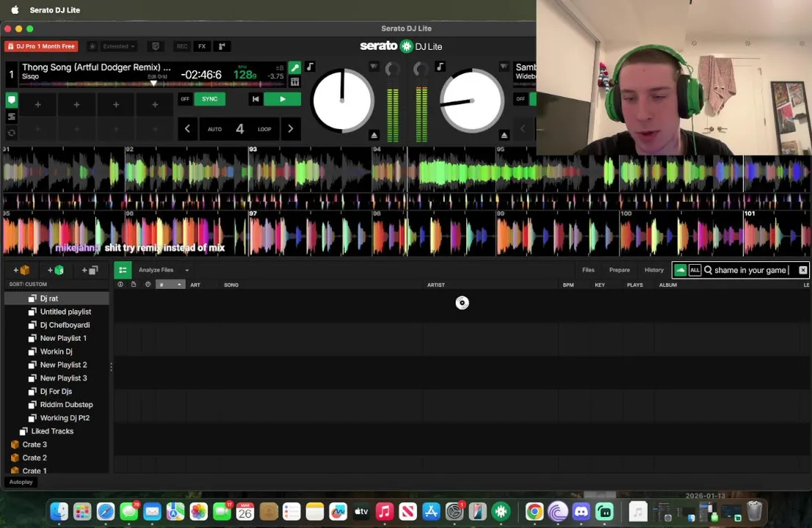812x528 pixels.
Task: Play deck 1 with the green play button
Action: click(x=282, y=99)
